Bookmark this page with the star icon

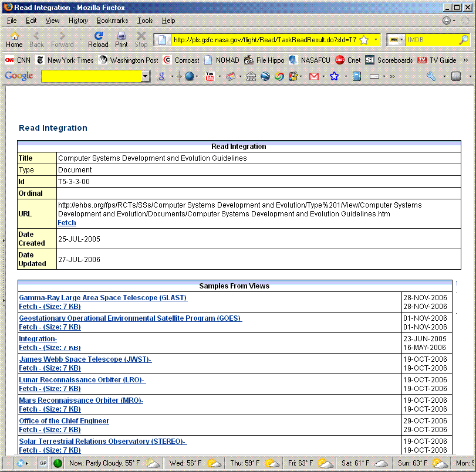click(x=364, y=40)
